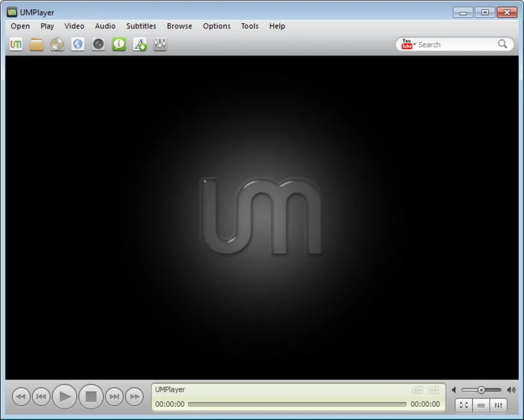Open a file with the folder icon
The image size is (524, 420).
tap(36, 44)
